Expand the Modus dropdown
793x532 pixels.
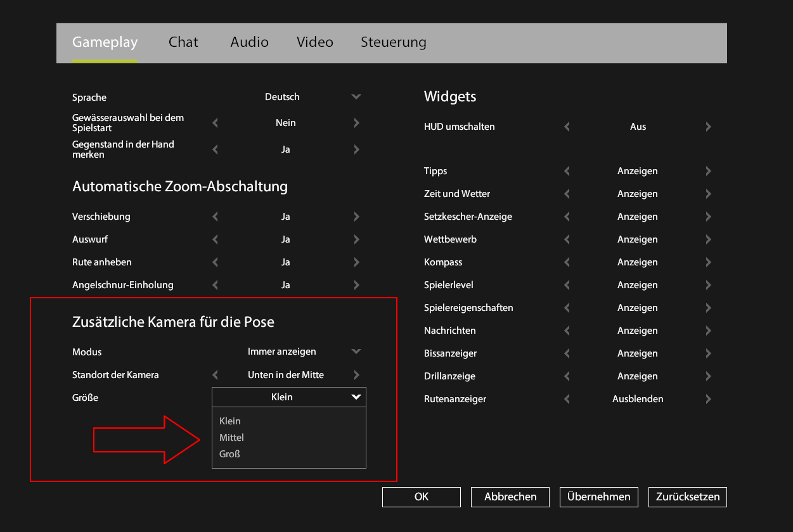356,351
